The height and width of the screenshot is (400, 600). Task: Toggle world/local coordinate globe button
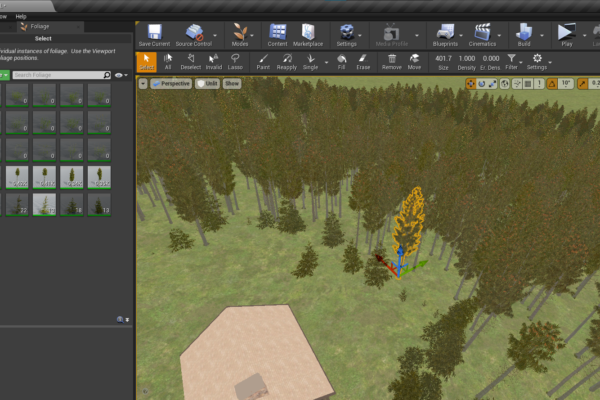click(x=504, y=84)
